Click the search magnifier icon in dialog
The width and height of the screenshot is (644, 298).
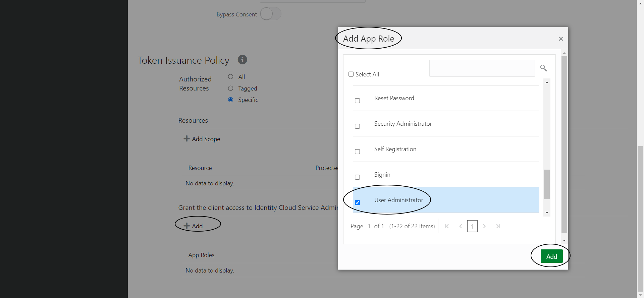point(543,68)
